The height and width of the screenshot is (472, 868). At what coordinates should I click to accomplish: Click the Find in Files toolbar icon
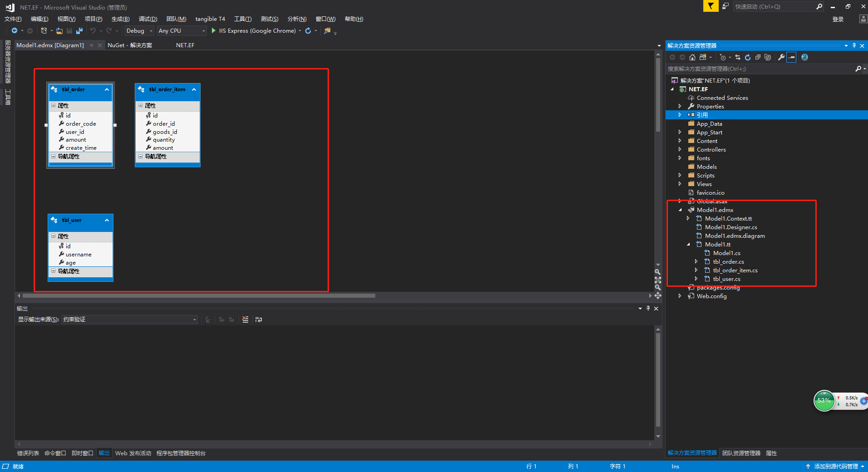pos(327,31)
